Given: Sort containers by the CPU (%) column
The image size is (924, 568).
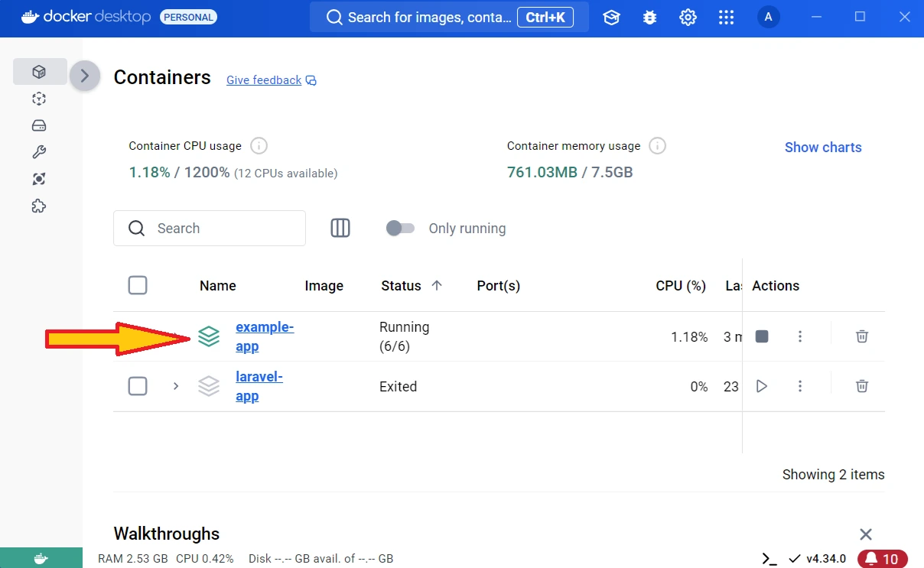Looking at the screenshot, I should pyautogui.click(x=681, y=286).
